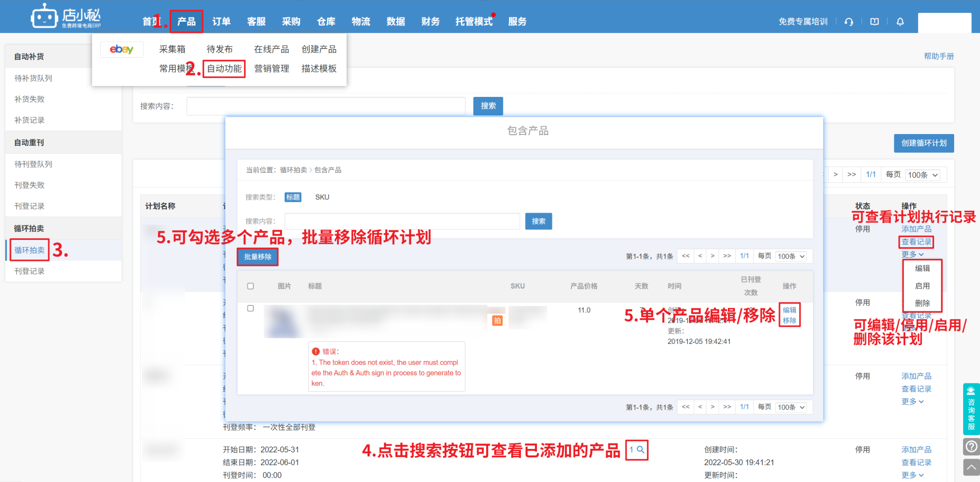Select SKU search type option

coord(322,197)
